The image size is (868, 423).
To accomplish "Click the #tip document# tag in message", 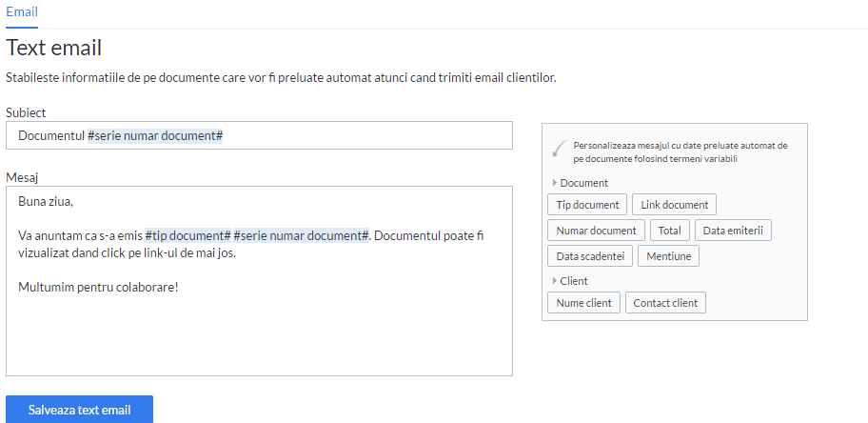I will tap(187, 235).
